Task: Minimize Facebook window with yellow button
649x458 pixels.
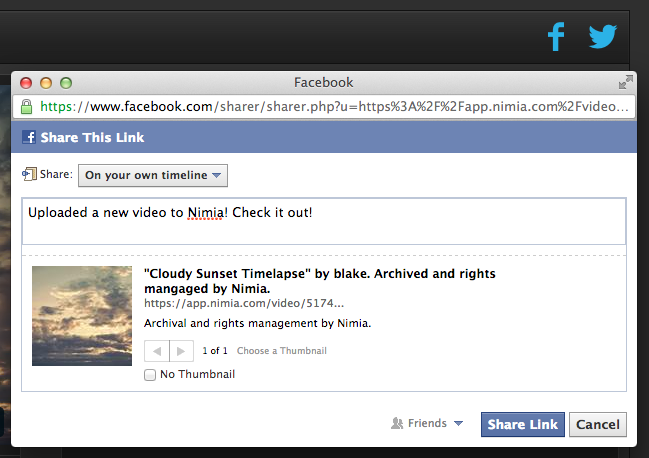Action: click(x=46, y=83)
